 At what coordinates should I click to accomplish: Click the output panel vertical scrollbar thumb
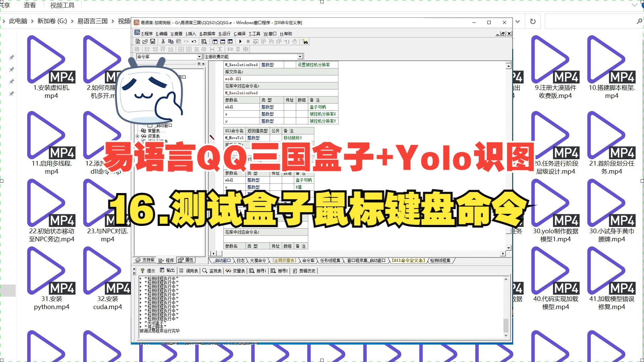click(x=506, y=325)
